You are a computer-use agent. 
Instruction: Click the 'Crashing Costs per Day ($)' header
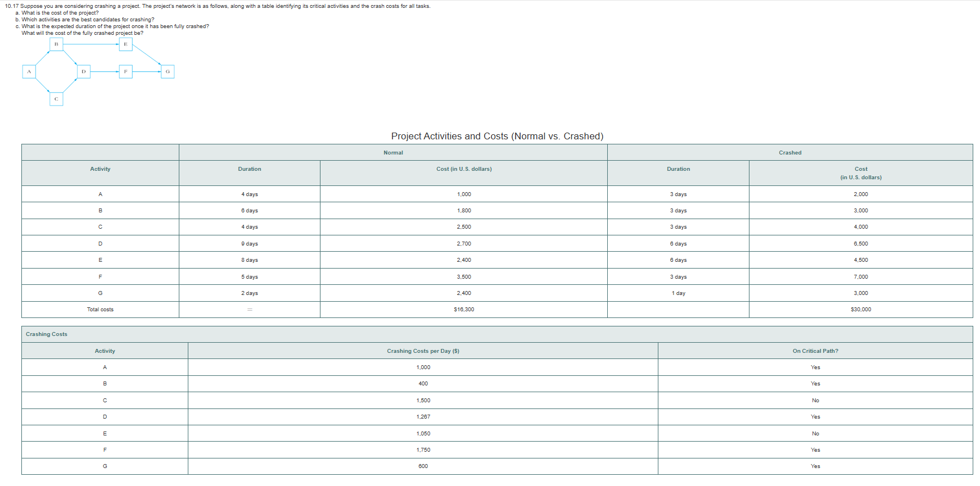pyautogui.click(x=423, y=351)
